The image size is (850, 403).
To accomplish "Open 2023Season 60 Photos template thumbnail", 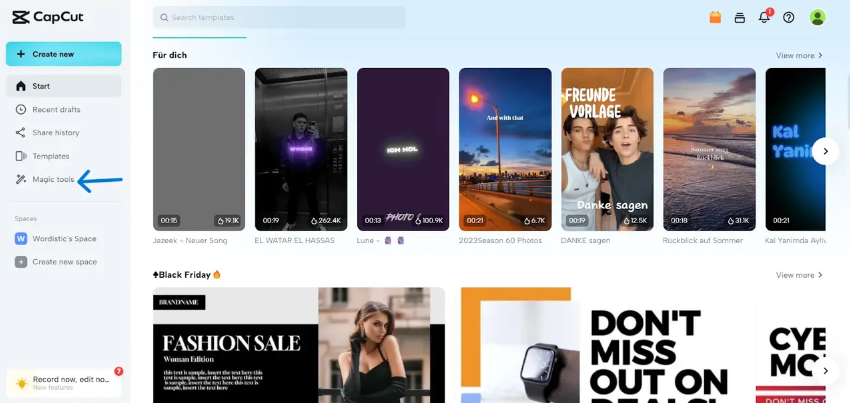I will click(505, 149).
